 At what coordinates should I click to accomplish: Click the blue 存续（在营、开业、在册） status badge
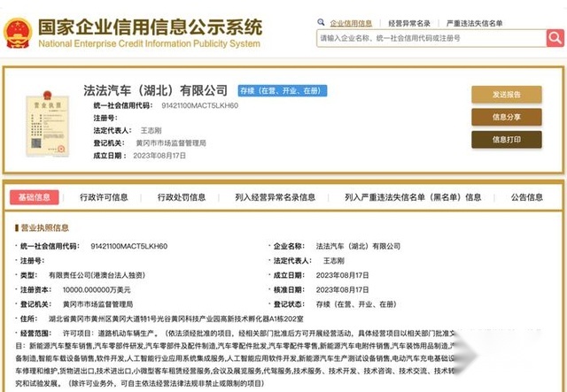pos(283,90)
